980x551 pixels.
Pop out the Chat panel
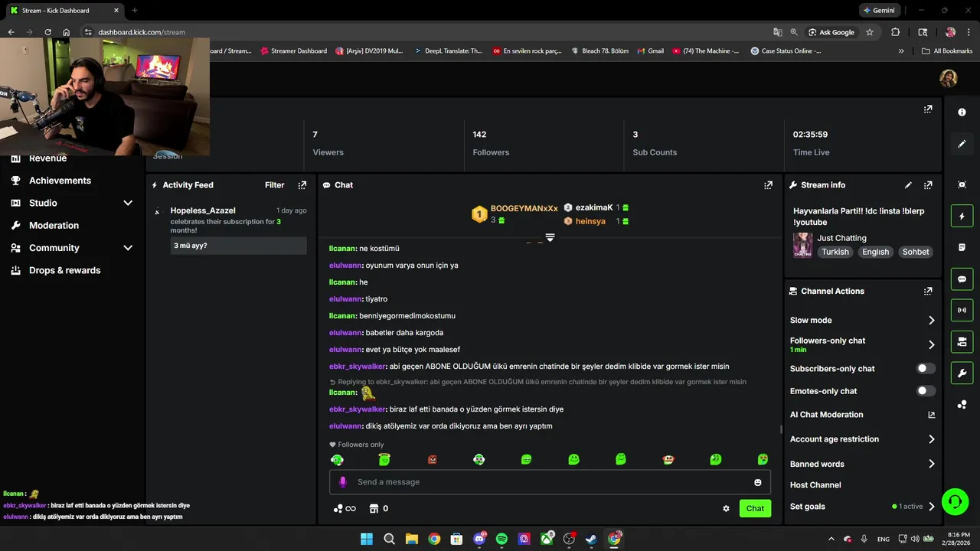768,185
